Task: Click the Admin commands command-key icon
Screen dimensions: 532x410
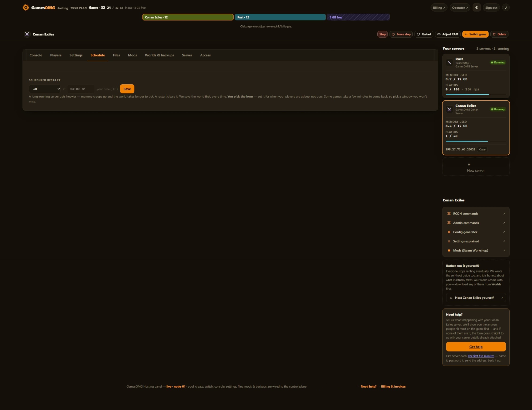Action: (449, 223)
